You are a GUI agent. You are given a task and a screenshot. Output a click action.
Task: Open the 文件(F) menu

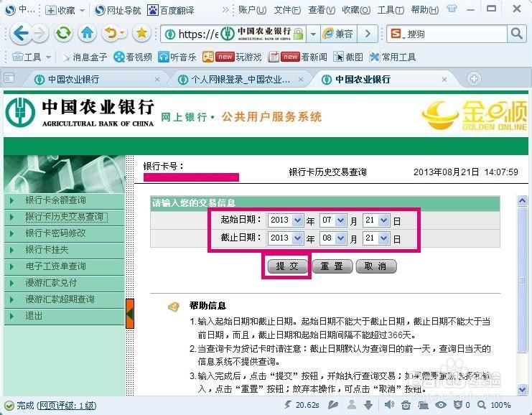[287, 10]
